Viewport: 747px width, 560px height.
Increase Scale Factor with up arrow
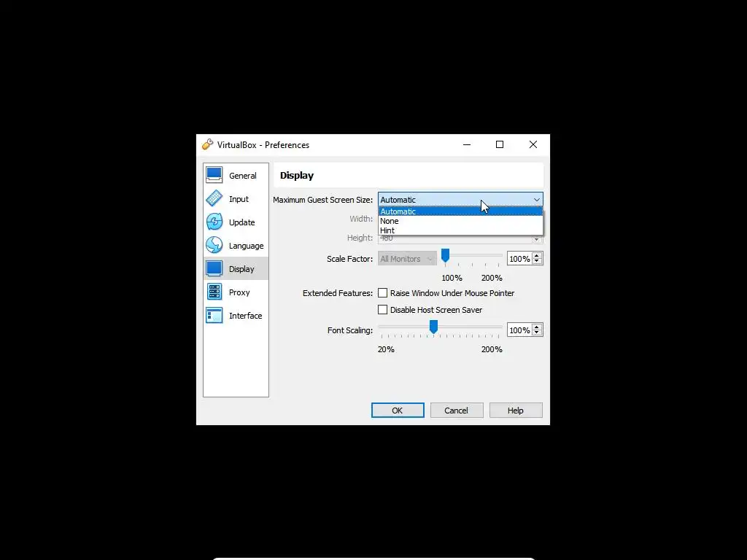(537, 256)
